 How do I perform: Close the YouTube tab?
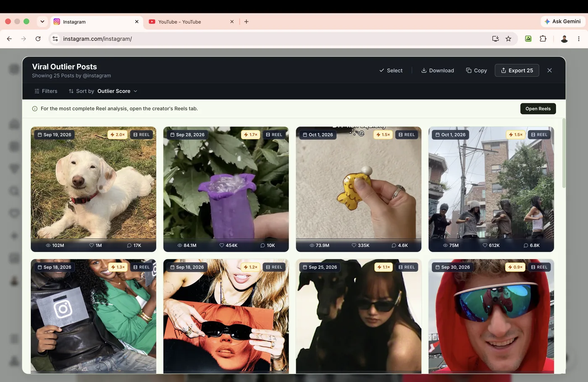click(232, 22)
